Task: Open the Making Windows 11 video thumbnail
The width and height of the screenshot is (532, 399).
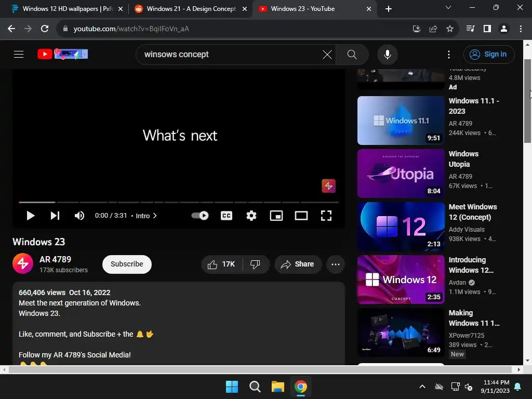Action: pos(401,332)
